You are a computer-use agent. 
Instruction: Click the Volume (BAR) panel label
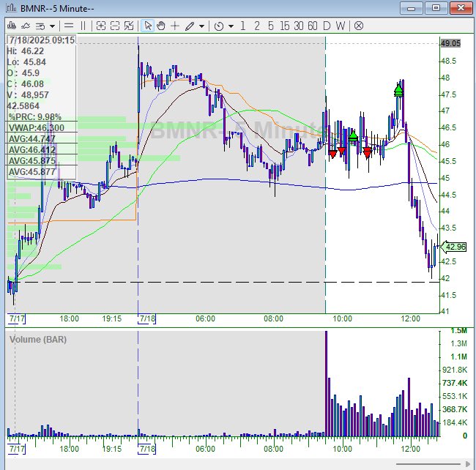click(x=38, y=339)
